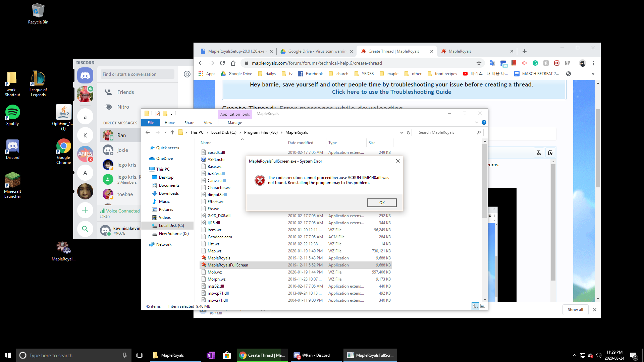Select OneDrive in navigation pane
The image size is (644, 362).
pyautogui.click(x=164, y=159)
